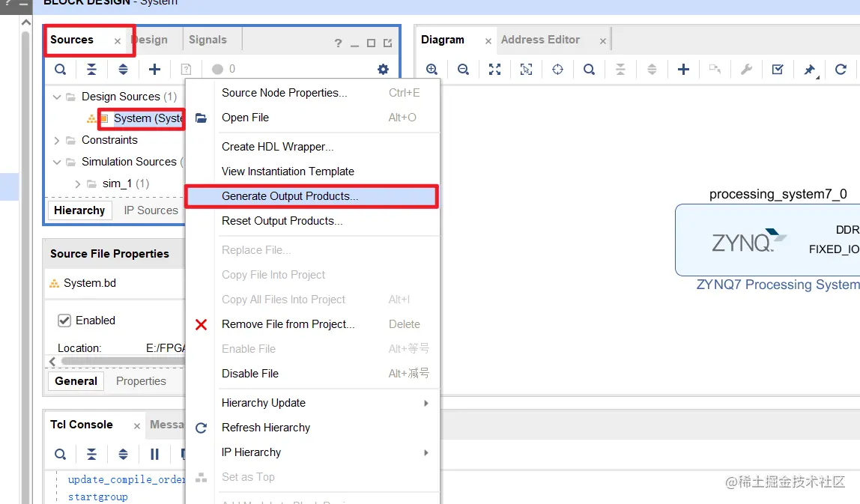Open the Properties tab of Source File Properties
The width and height of the screenshot is (860, 504).
tap(141, 381)
